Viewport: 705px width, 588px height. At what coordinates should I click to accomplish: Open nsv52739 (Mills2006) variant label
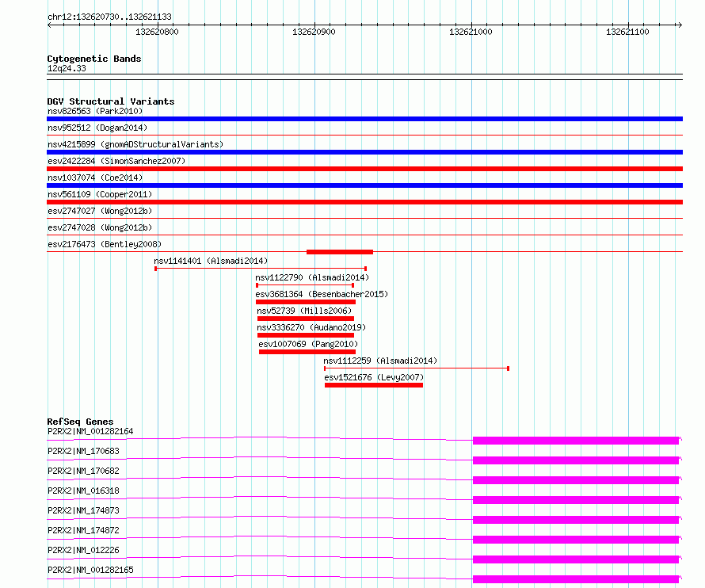click(304, 311)
